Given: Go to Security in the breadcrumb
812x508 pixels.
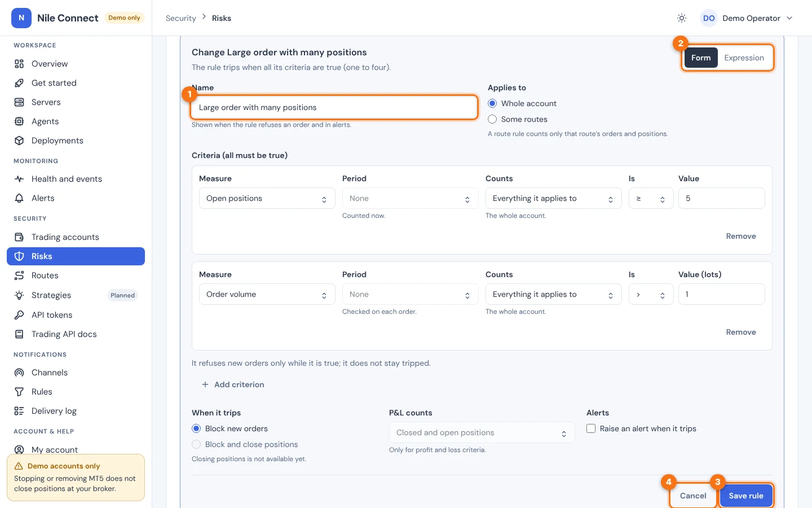Looking at the screenshot, I should [x=181, y=18].
